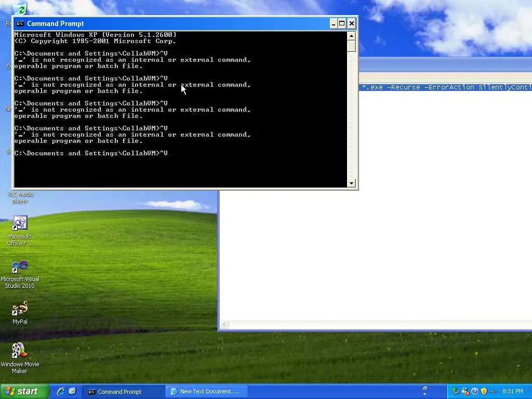Click the Copyright 1985-2001 Microsoft Corp. line
The width and height of the screenshot is (532, 399).
tap(96, 41)
